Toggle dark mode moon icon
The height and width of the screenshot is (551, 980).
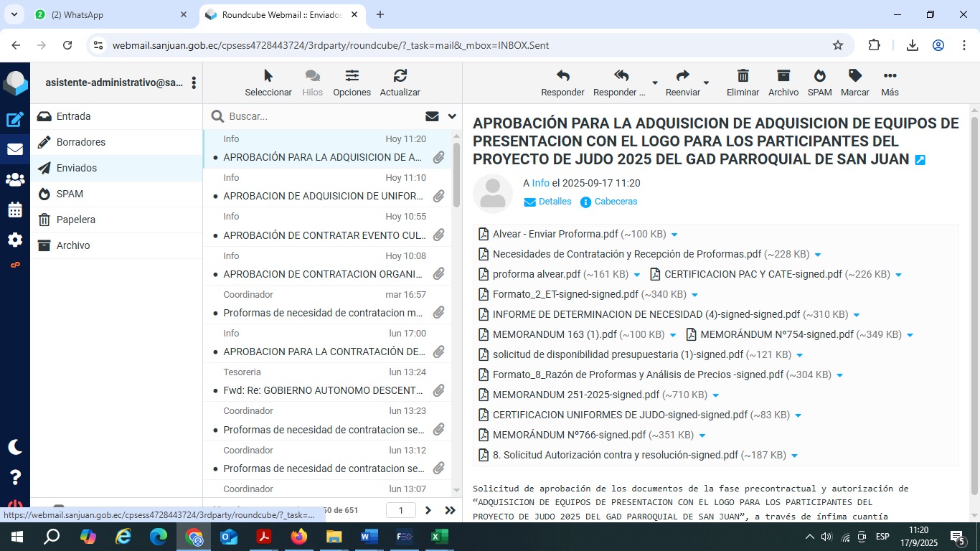(15, 447)
